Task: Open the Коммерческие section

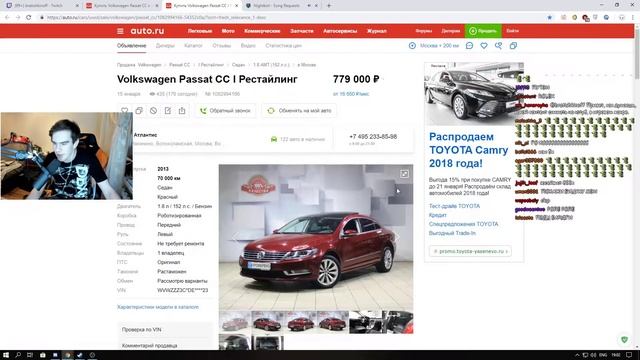Action: click(x=262, y=31)
